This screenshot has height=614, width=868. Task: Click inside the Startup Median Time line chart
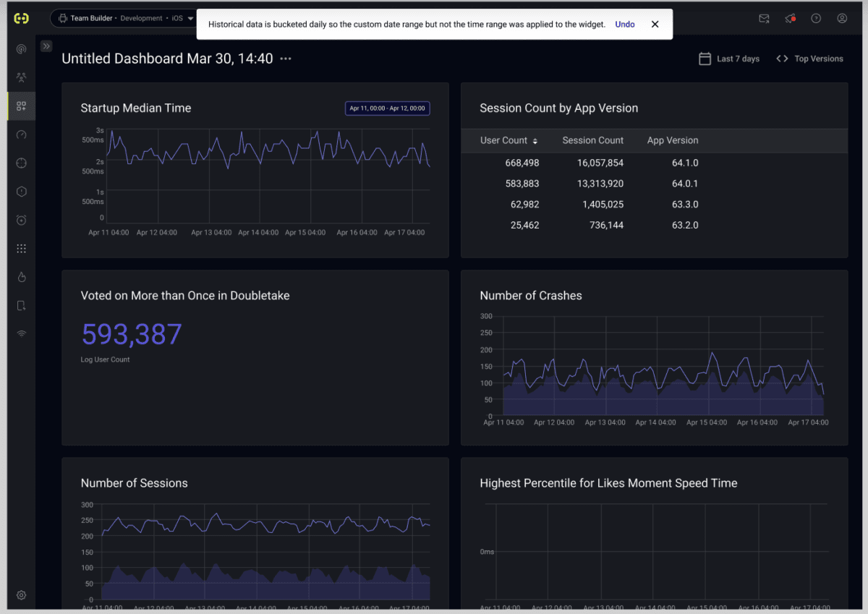[268, 176]
